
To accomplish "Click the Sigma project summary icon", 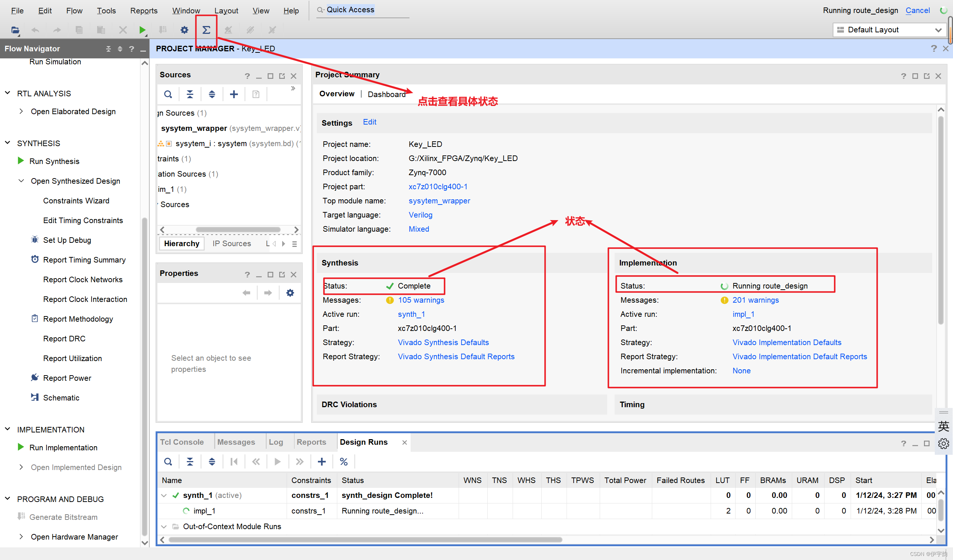I will 206,30.
